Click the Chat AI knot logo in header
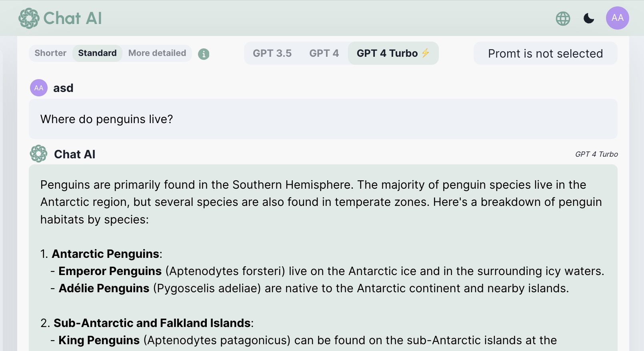Screen dimensions: 644x351 click(x=29, y=18)
